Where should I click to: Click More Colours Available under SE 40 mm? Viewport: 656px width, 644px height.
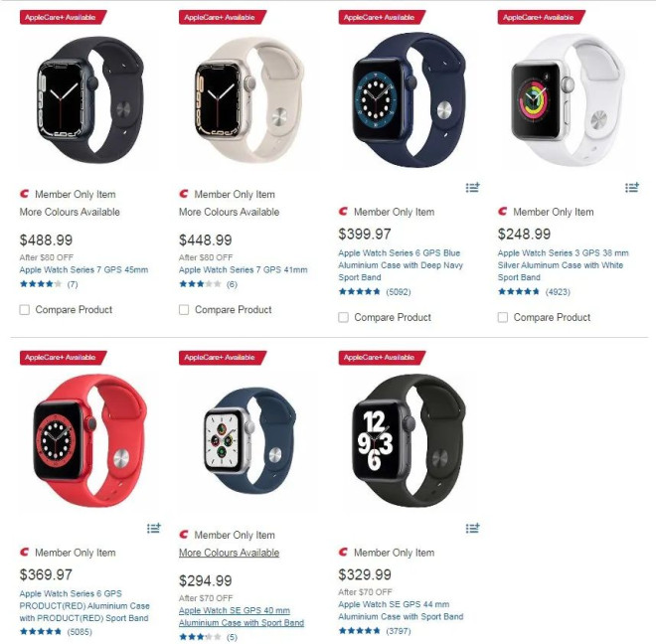pyautogui.click(x=230, y=553)
